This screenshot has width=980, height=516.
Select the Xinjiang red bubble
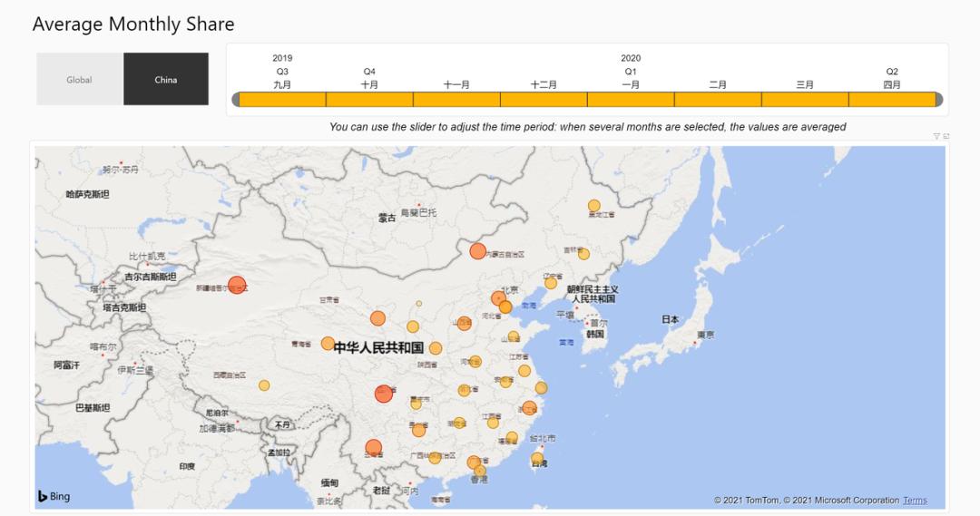pos(237,285)
